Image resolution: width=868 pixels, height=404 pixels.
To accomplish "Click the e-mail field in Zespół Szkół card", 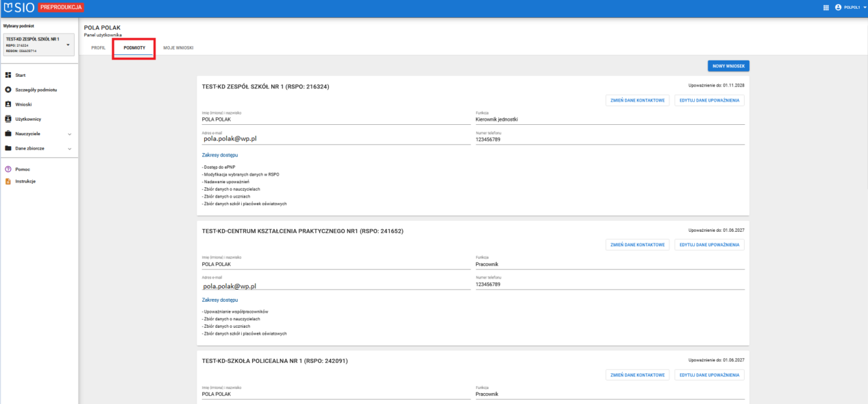I will pyautogui.click(x=336, y=139).
